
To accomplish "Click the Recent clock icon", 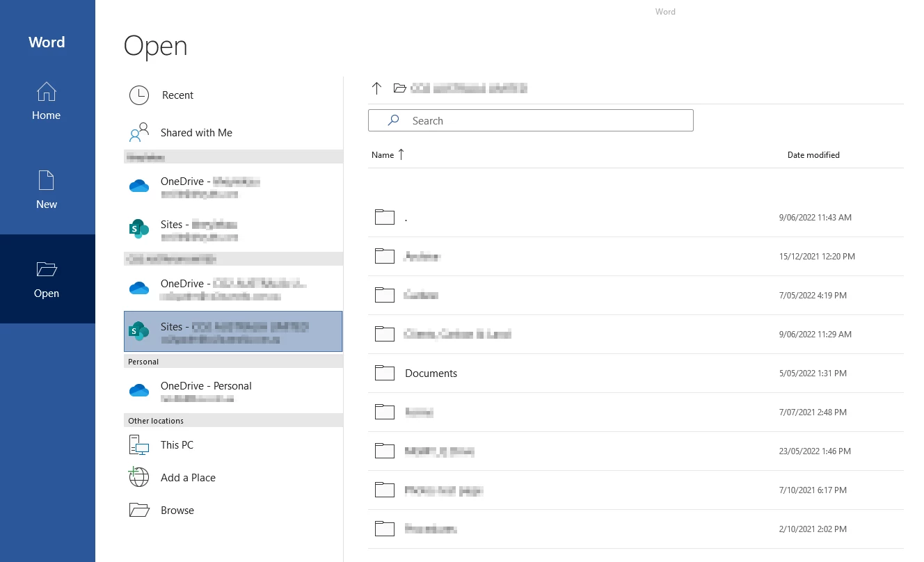I will coord(139,95).
